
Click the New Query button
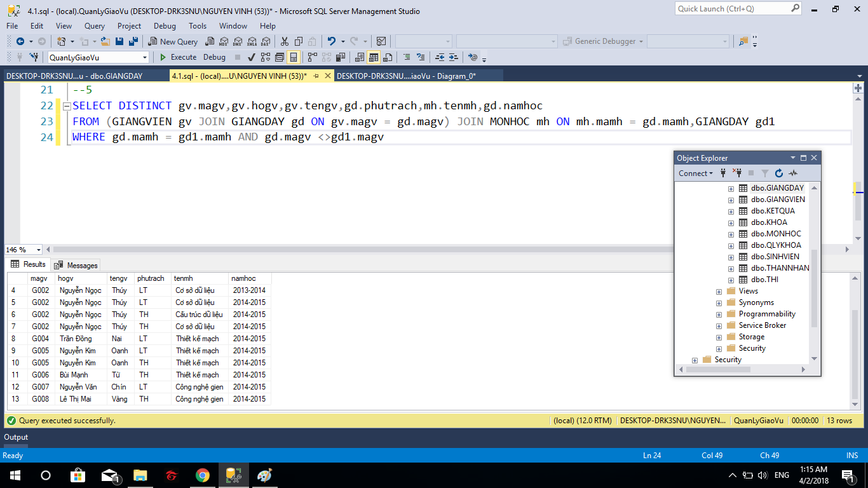pos(173,41)
